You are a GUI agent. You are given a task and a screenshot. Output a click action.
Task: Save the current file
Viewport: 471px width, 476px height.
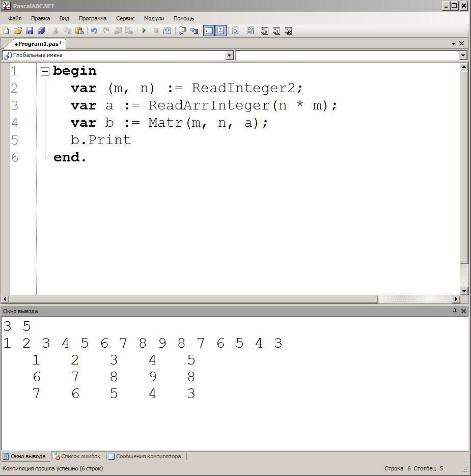[30, 31]
